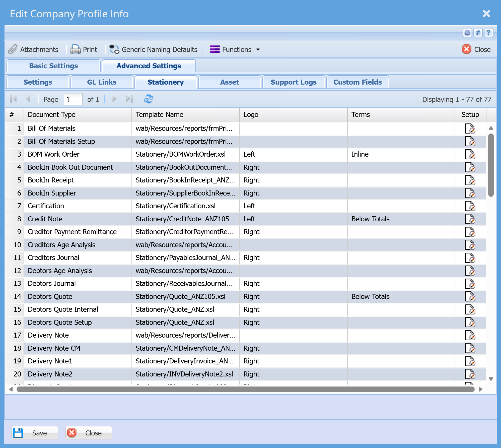This screenshot has height=448, width=501.
Task: Click the Print toolbar button
Action: (x=84, y=49)
